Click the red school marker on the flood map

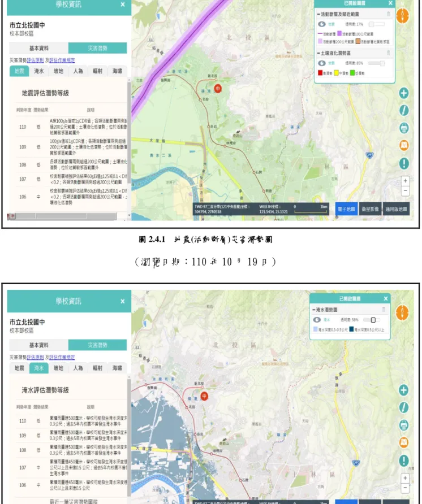click(204, 396)
